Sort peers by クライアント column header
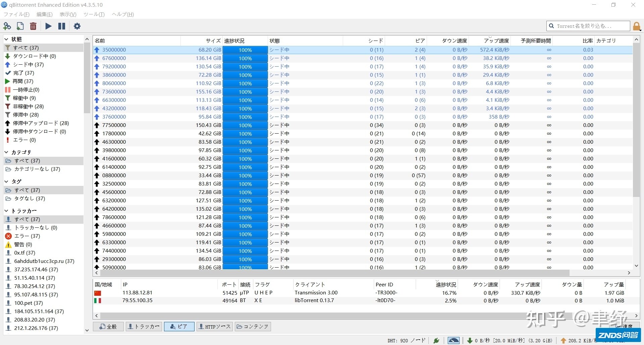Image resolution: width=644 pixels, height=345 pixels. (333, 285)
